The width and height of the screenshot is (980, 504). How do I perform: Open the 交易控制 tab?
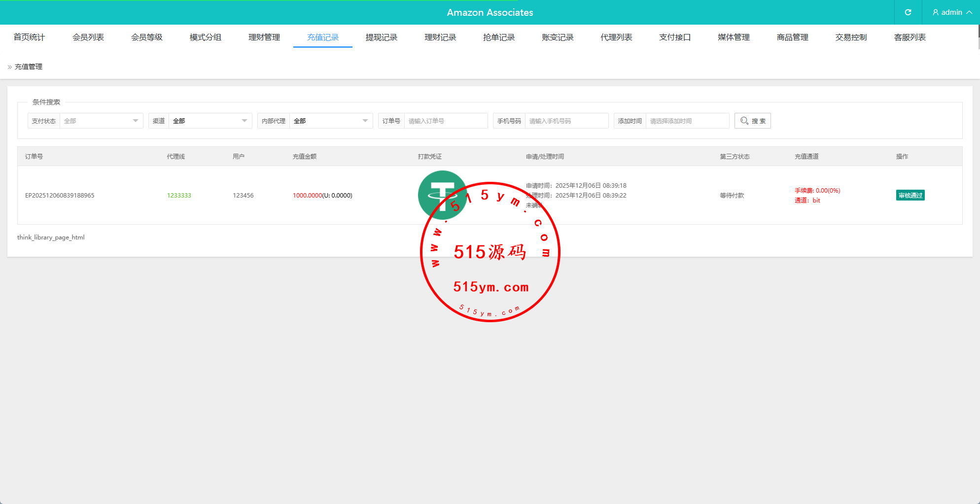[851, 37]
